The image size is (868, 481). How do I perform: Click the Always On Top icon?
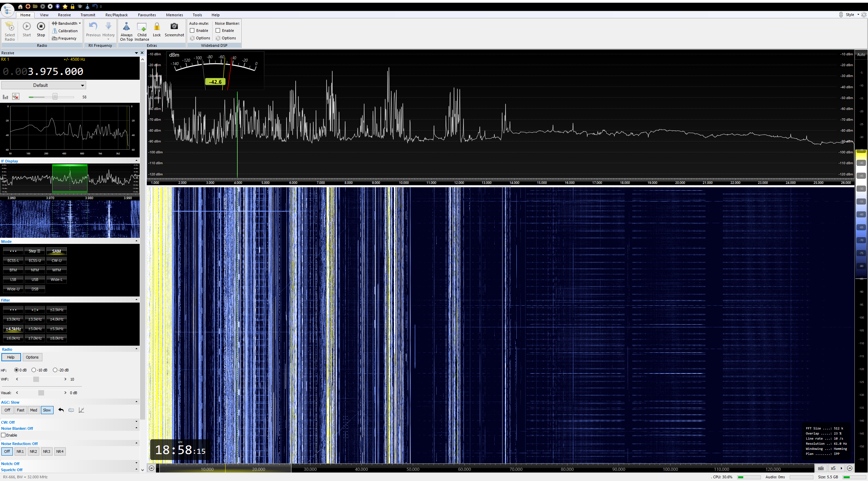(x=126, y=27)
